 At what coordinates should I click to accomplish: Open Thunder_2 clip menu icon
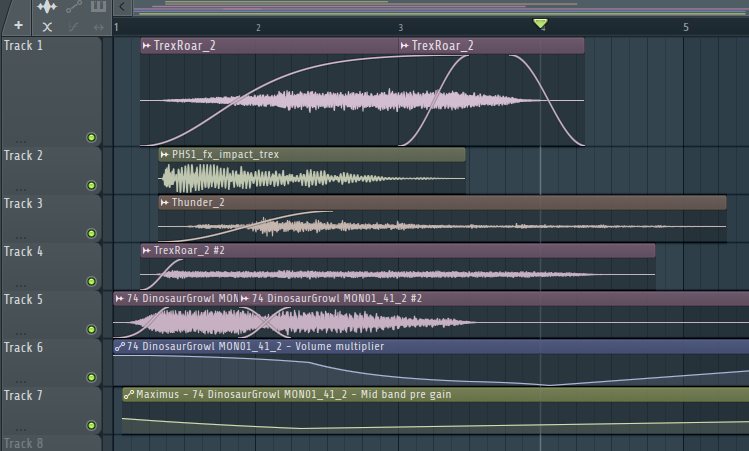coord(164,203)
